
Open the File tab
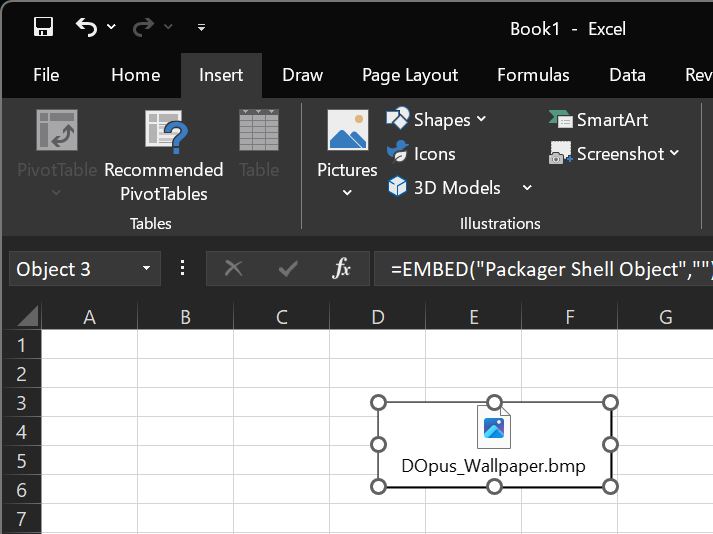(46, 75)
